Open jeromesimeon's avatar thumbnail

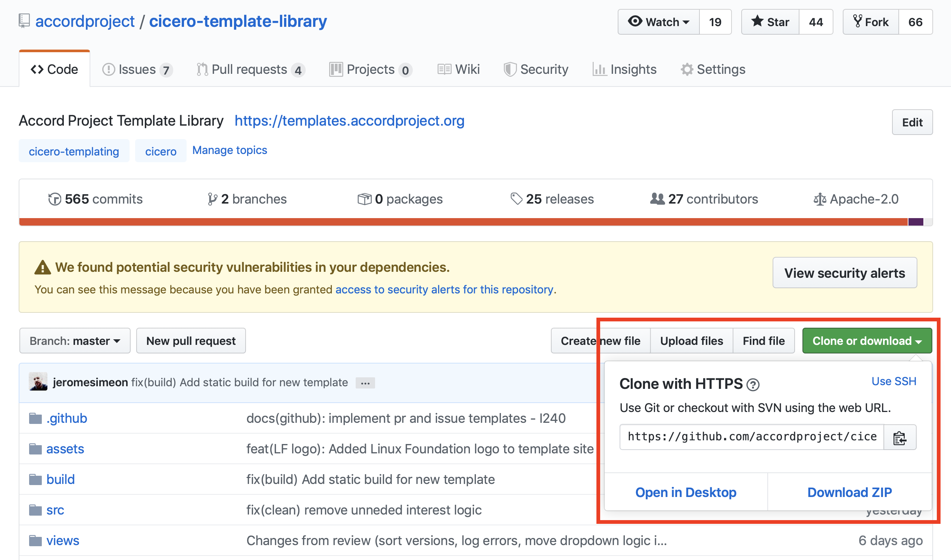[x=38, y=382]
